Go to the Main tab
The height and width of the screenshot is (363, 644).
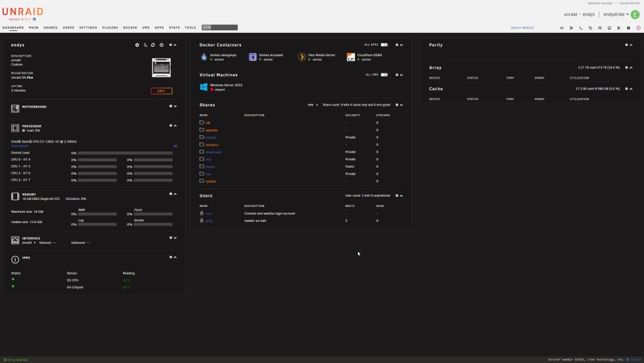coord(33,28)
